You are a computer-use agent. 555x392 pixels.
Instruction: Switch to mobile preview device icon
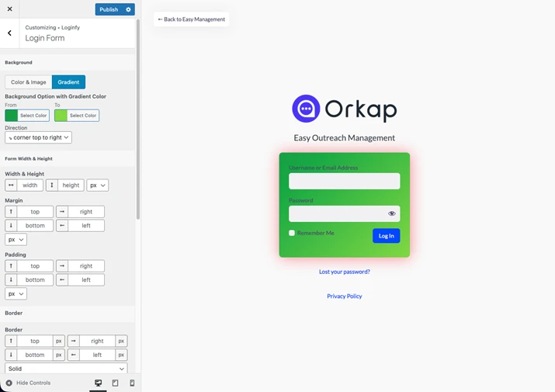(132, 383)
